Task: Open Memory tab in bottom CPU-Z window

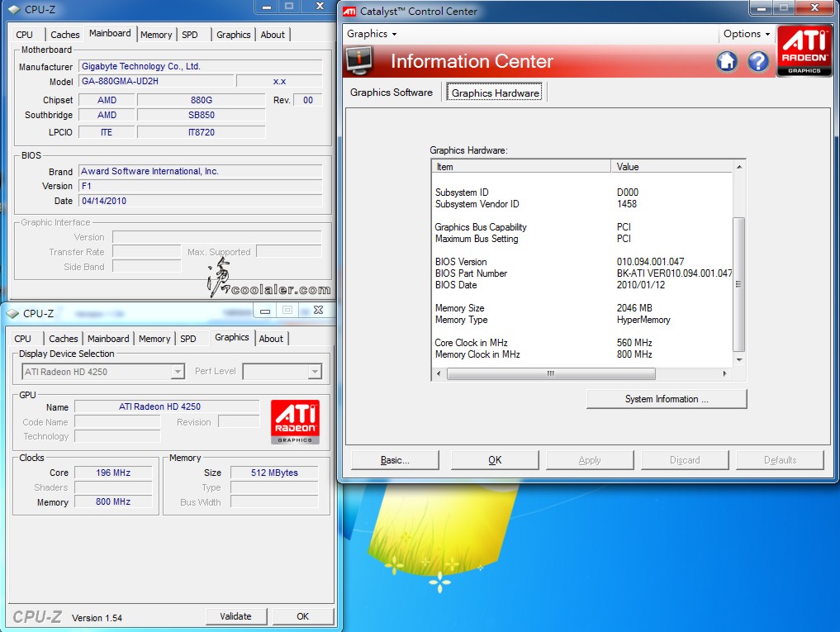Action: point(154,339)
